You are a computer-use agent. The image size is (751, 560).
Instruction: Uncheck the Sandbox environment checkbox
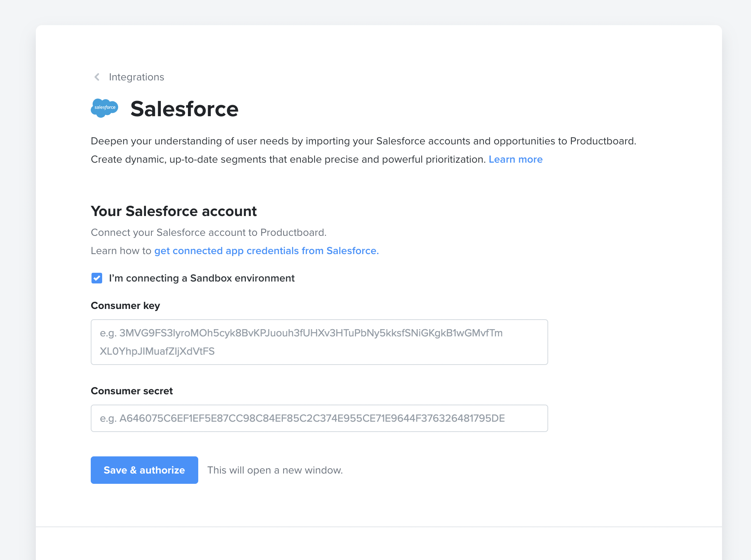click(97, 278)
